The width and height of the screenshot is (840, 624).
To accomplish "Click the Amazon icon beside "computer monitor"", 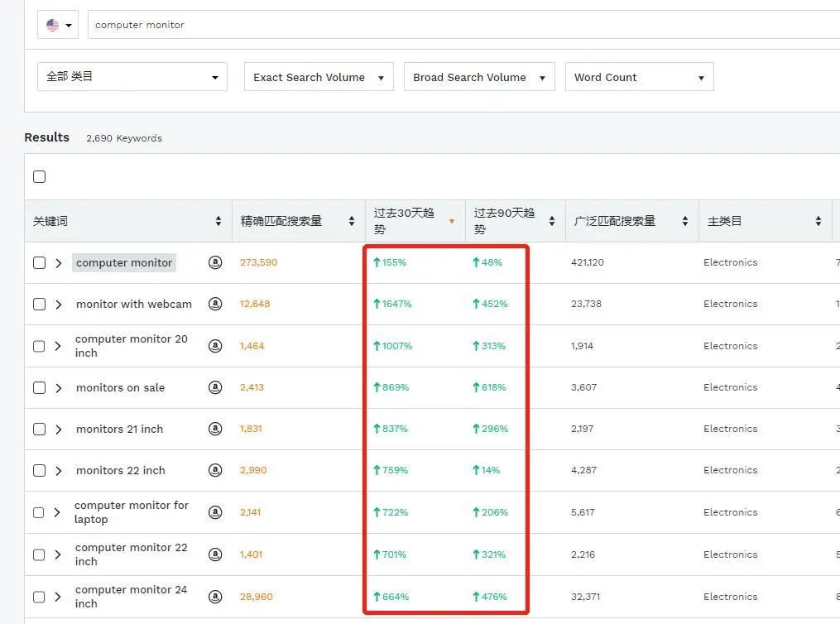I will tap(215, 262).
